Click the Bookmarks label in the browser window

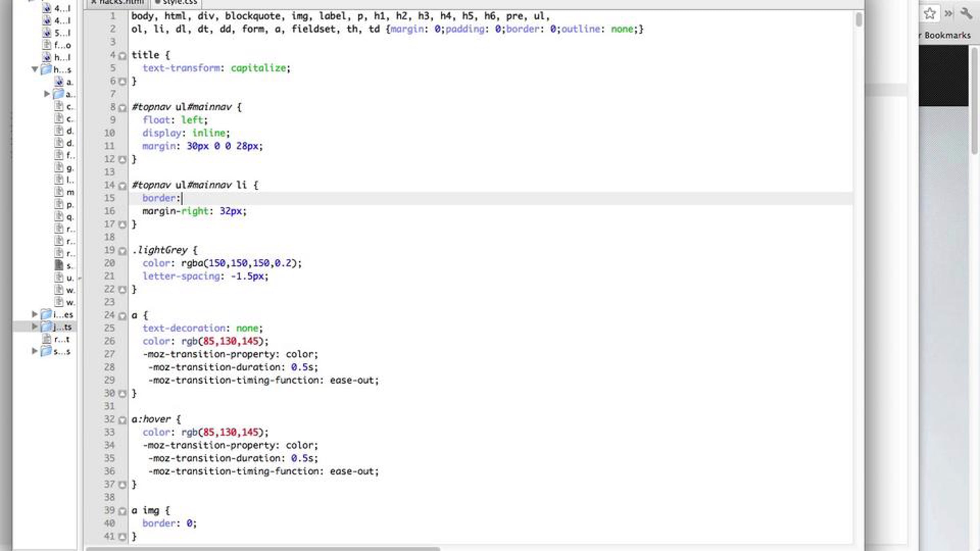pyautogui.click(x=947, y=36)
